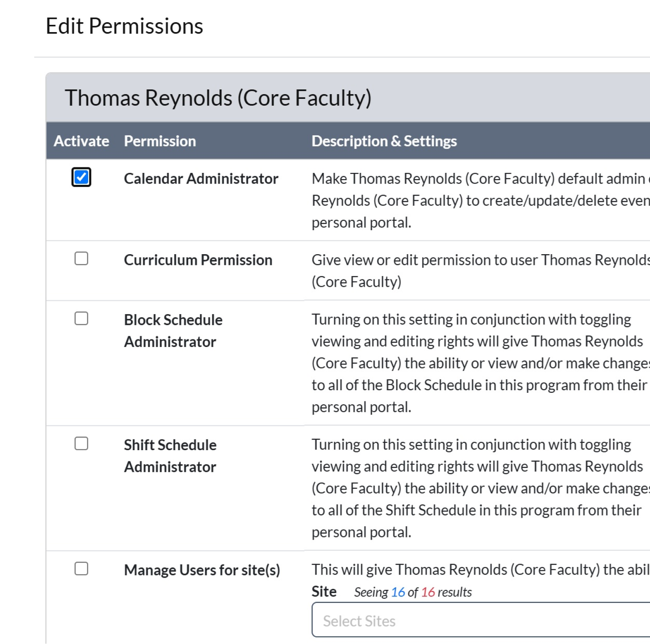
Task: Click the Manage Users for site(s) label
Action: pyautogui.click(x=201, y=570)
